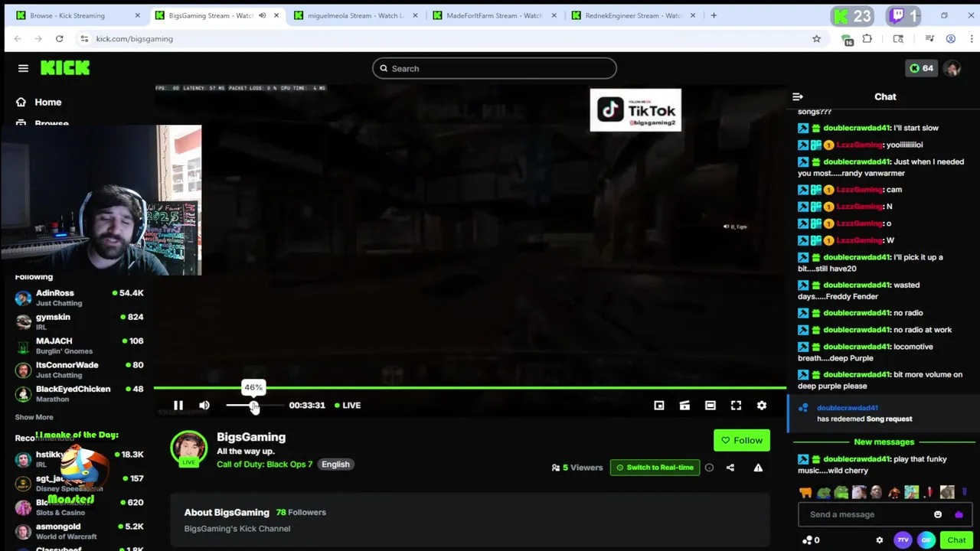This screenshot has height=551, width=980.
Task: Switch to Real-time playback
Action: point(655,468)
